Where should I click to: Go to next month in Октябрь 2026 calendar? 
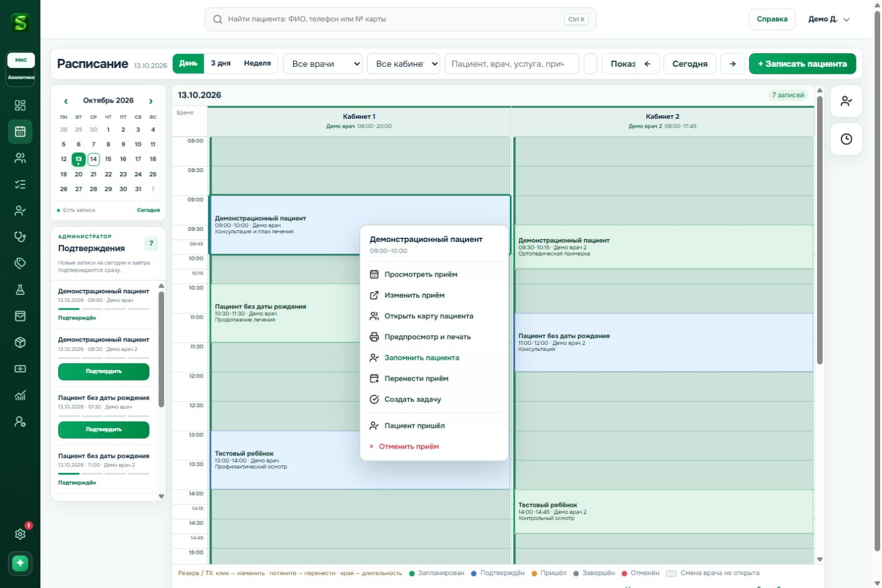pyautogui.click(x=150, y=101)
